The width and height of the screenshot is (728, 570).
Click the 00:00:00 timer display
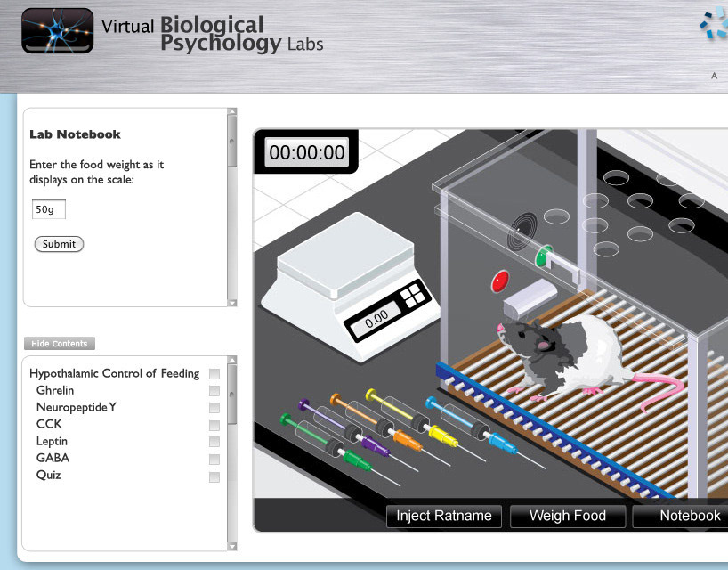(x=307, y=152)
